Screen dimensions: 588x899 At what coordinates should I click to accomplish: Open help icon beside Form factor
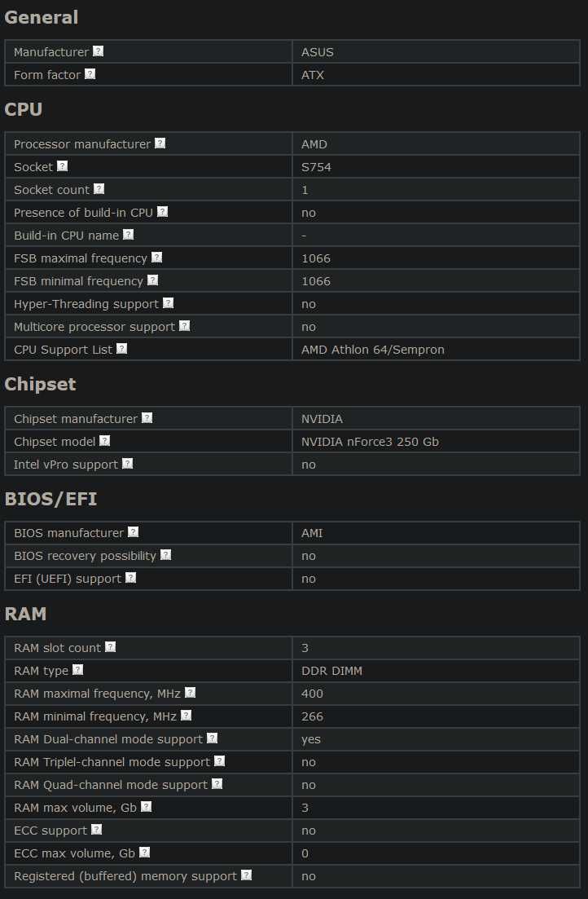(x=90, y=74)
